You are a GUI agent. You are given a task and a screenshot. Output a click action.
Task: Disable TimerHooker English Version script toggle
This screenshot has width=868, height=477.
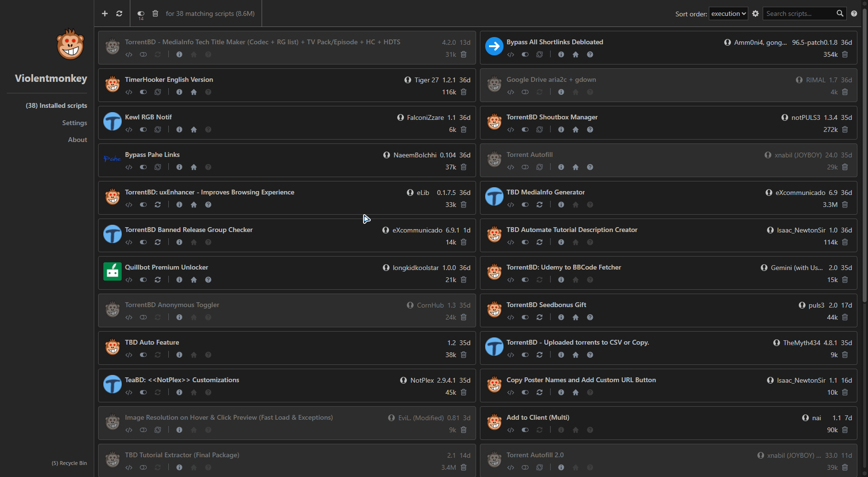pos(143,92)
